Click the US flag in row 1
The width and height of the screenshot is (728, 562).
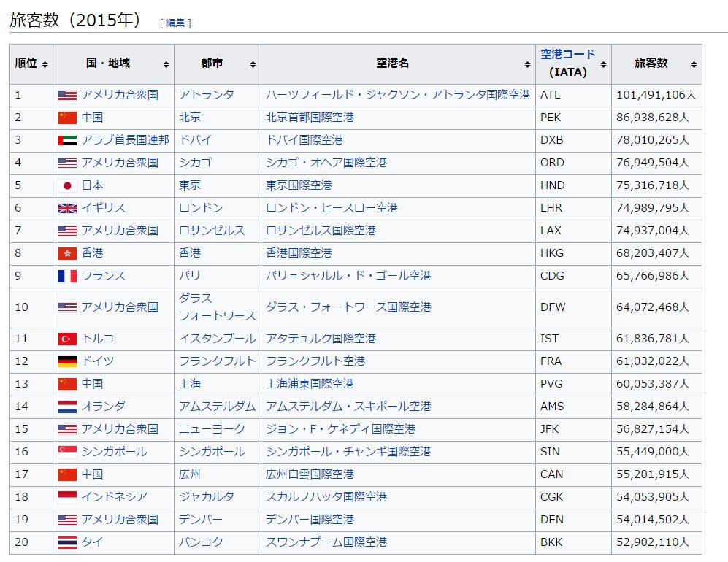tap(67, 95)
